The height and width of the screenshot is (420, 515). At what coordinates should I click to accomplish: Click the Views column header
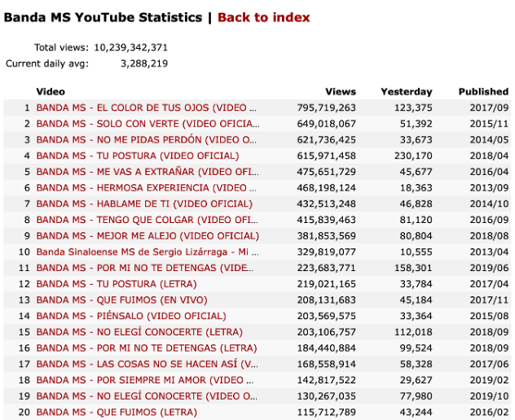tap(341, 92)
